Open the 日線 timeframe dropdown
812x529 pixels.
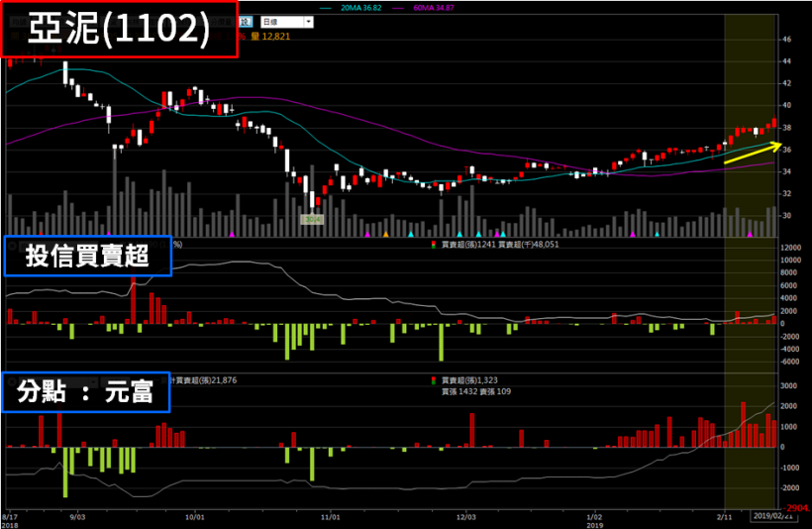[287, 22]
